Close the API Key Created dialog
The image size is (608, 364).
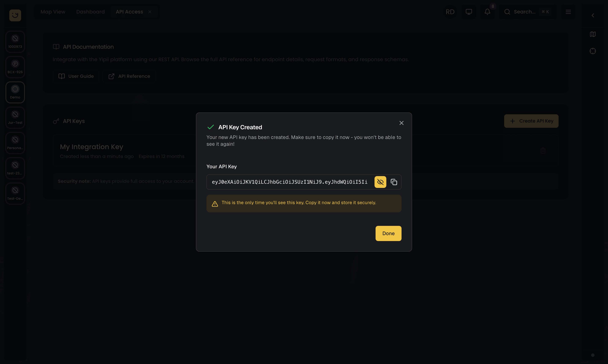coord(401,123)
